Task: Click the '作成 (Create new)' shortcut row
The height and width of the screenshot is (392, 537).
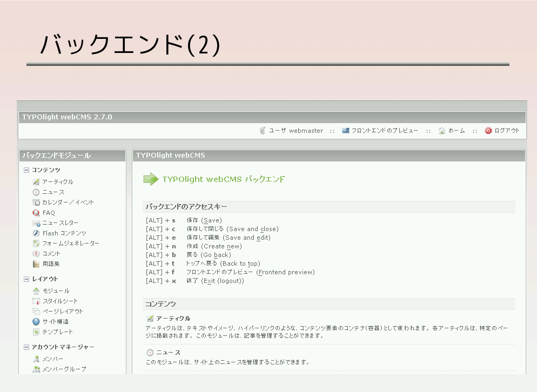Action: pos(194,246)
